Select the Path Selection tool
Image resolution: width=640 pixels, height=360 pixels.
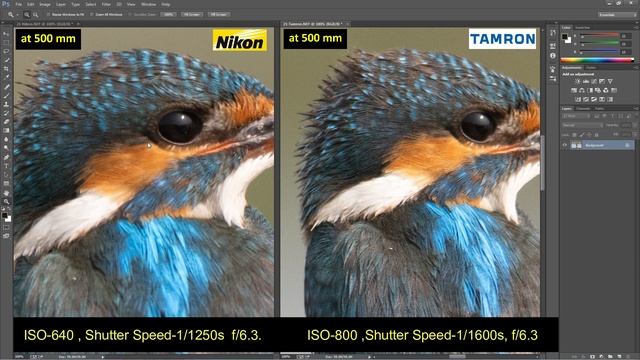(x=6, y=175)
